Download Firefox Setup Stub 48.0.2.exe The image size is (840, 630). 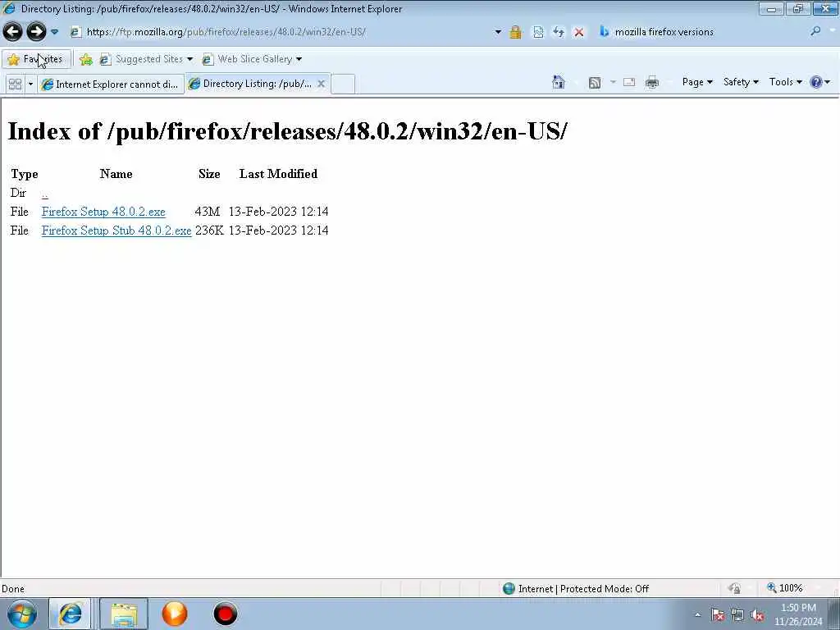(116, 231)
